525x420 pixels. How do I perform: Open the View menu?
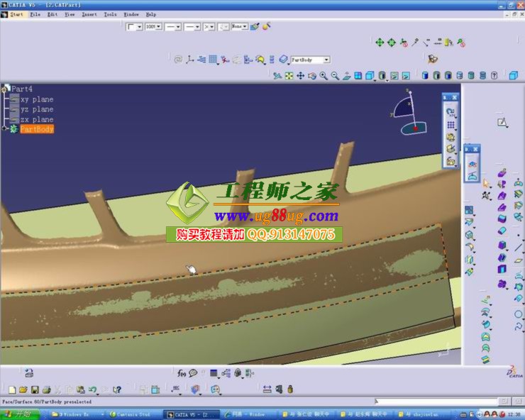tap(70, 14)
